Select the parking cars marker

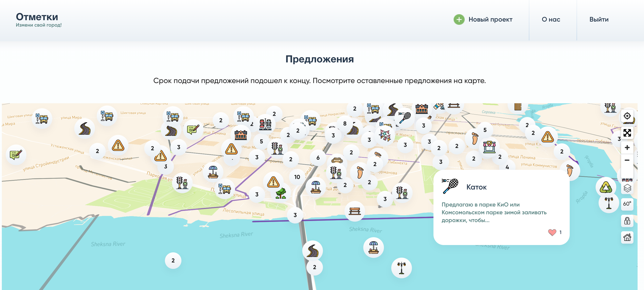point(266,124)
